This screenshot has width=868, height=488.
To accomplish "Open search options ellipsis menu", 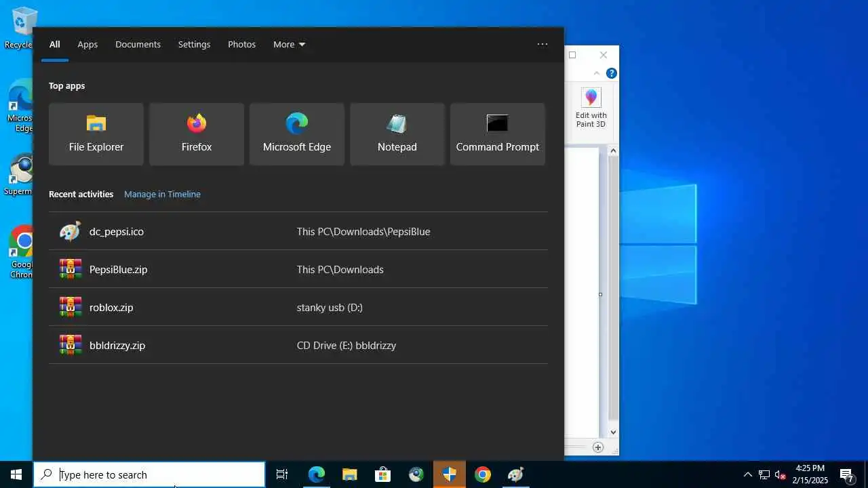I will coord(542,44).
